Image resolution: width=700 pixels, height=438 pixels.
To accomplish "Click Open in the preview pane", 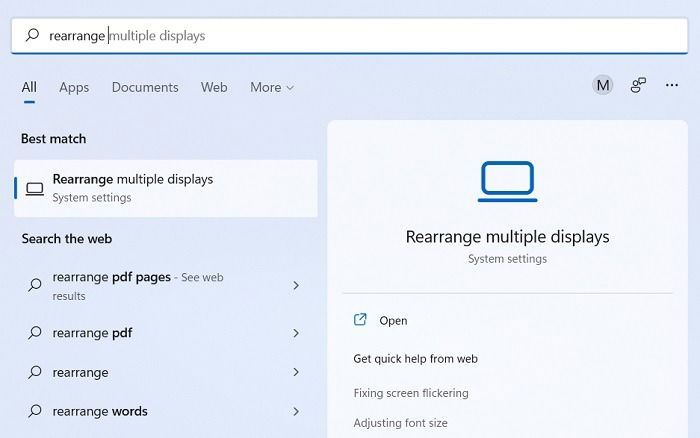I will (x=393, y=321).
